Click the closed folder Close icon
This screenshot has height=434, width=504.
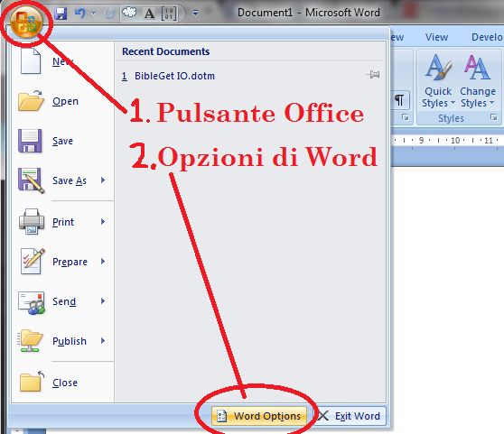[32, 382]
